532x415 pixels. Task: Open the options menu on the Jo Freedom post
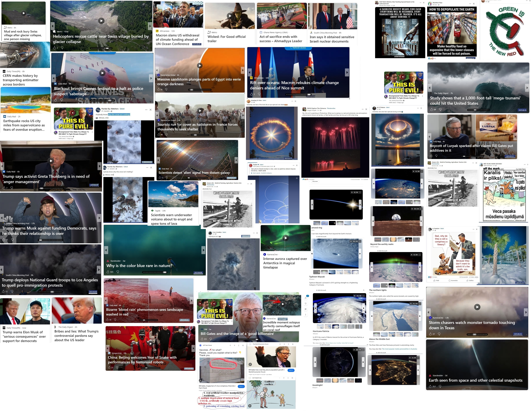(473, 229)
